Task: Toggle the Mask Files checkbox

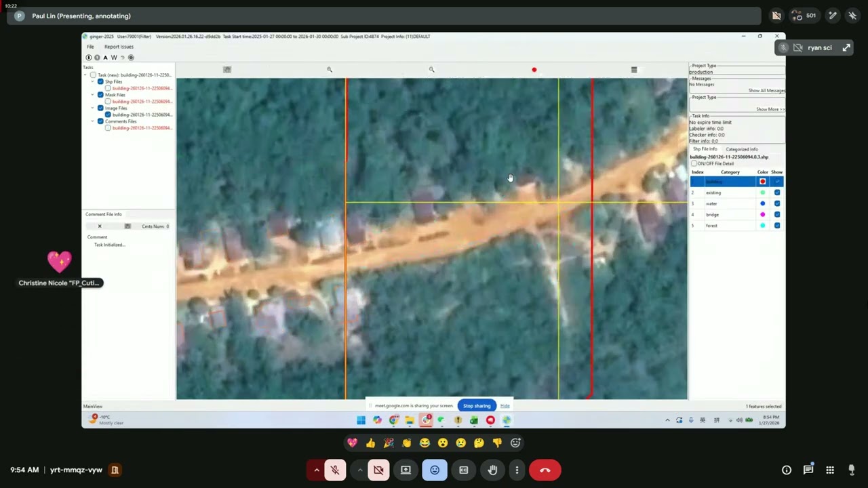Action: pos(100,95)
